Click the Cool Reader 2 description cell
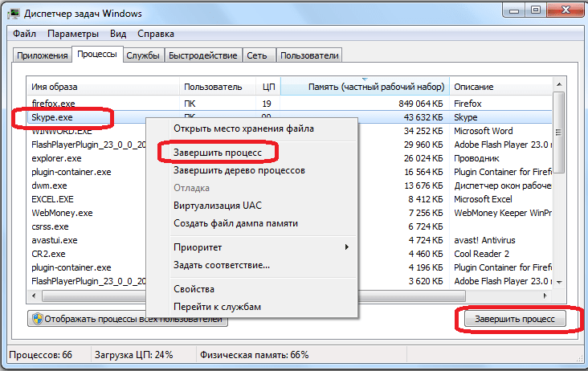 click(x=481, y=254)
